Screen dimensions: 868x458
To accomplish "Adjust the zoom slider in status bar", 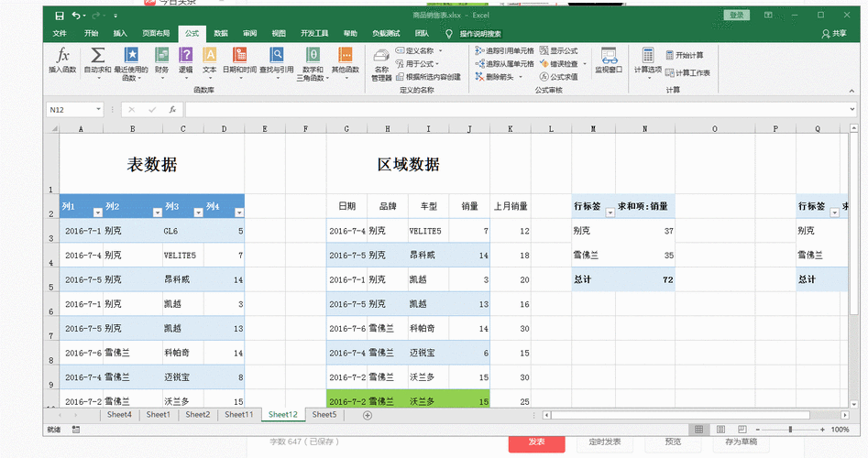I will pyautogui.click(x=790, y=430).
